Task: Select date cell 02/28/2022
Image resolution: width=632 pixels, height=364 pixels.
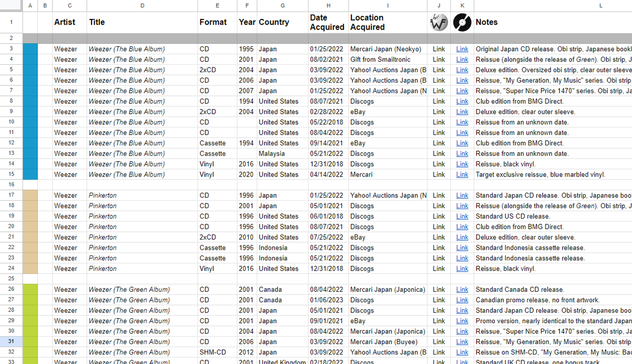Action: pos(329,112)
